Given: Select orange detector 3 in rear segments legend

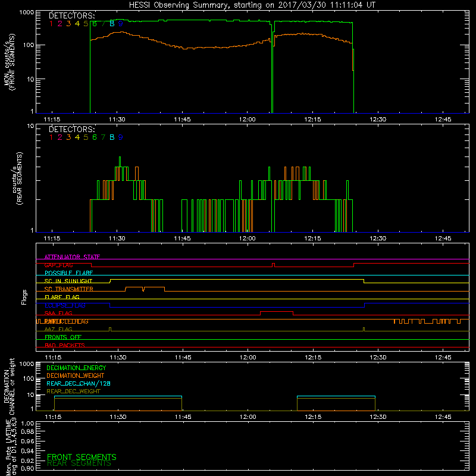Looking at the screenshot, I should click(x=68, y=137).
